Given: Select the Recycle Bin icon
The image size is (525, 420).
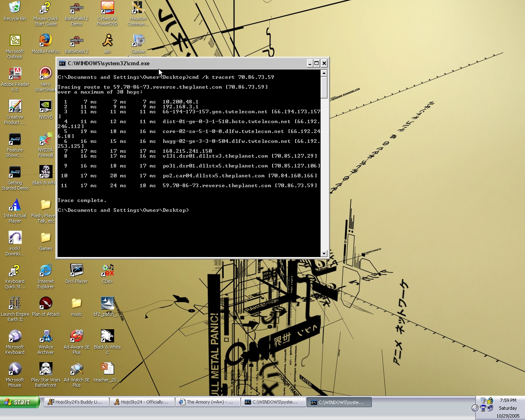Looking at the screenshot, I should 15,8.
